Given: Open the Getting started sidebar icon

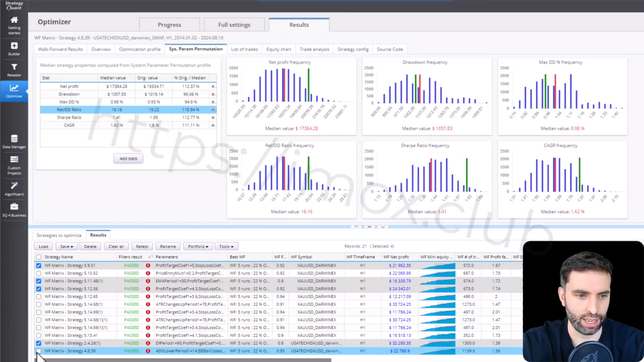Looking at the screenshot, I should pos(14,25).
